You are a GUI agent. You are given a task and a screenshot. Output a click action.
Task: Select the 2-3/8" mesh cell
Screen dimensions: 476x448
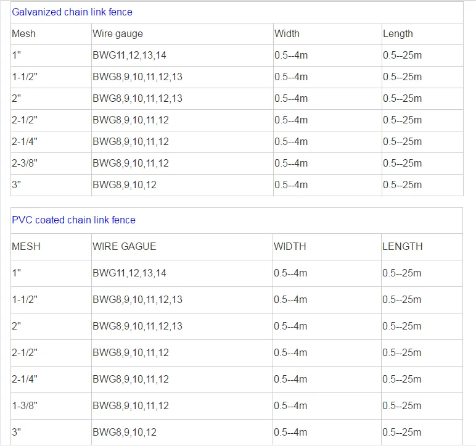click(x=25, y=164)
